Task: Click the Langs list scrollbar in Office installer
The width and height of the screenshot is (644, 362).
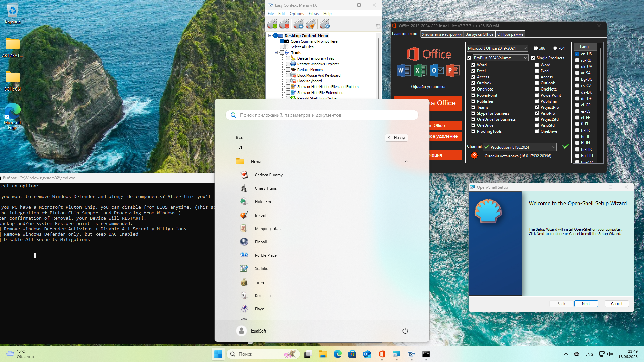Action: (x=600, y=70)
